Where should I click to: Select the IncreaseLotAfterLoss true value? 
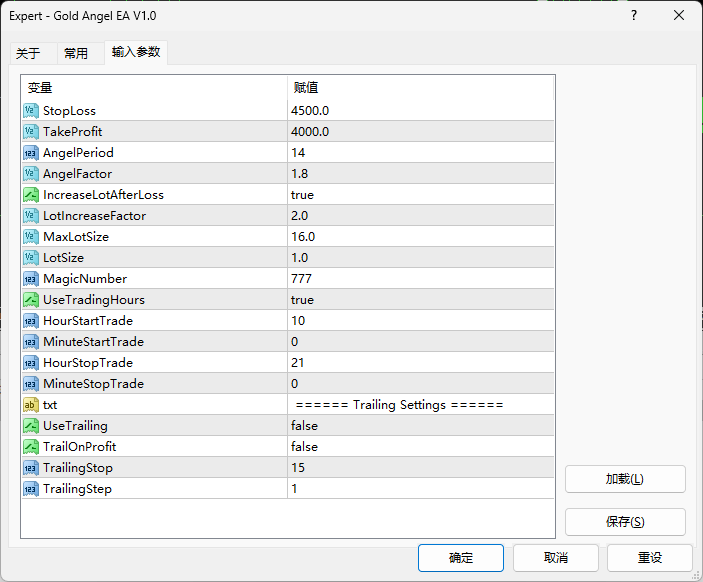[x=302, y=195]
